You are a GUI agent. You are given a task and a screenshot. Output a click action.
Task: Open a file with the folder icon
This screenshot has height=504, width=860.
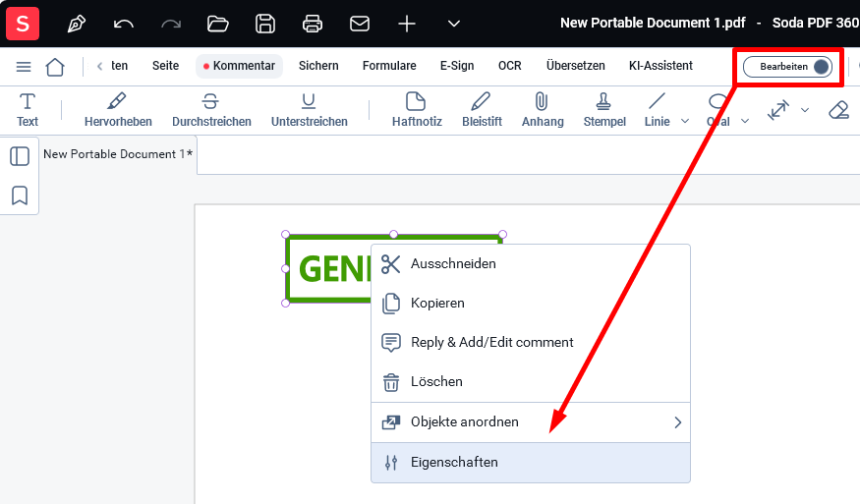click(218, 25)
